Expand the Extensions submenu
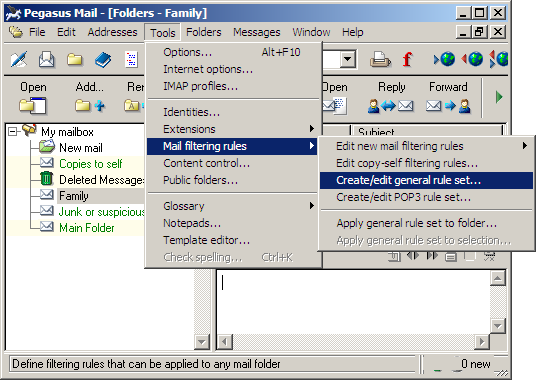This screenshot has height=380, width=536. pyautogui.click(x=311, y=129)
